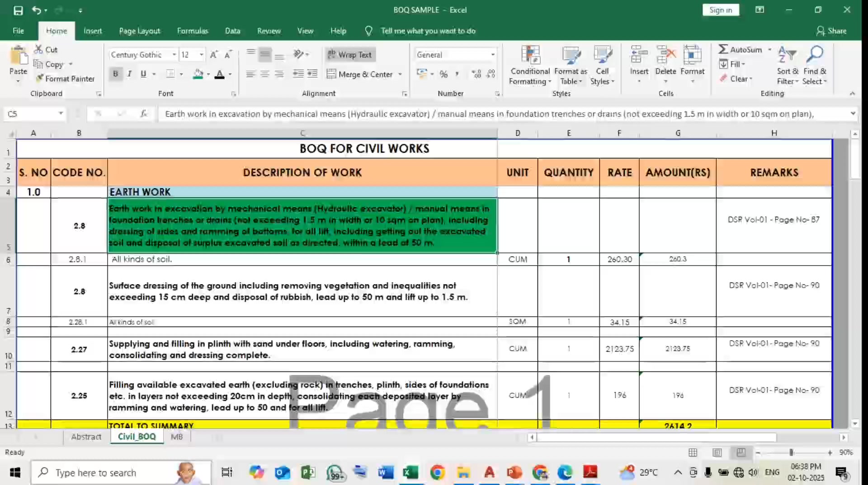The height and width of the screenshot is (485, 868).
Task: Open the File tab
Action: [x=19, y=31]
